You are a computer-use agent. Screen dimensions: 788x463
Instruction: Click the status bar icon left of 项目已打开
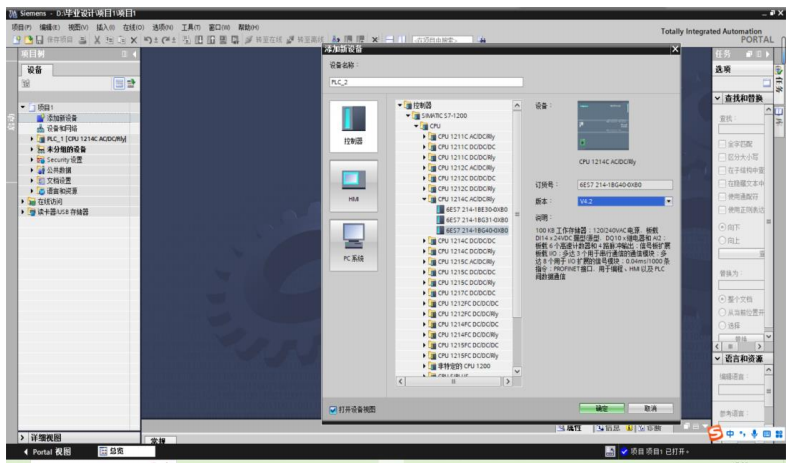[x=610, y=451]
